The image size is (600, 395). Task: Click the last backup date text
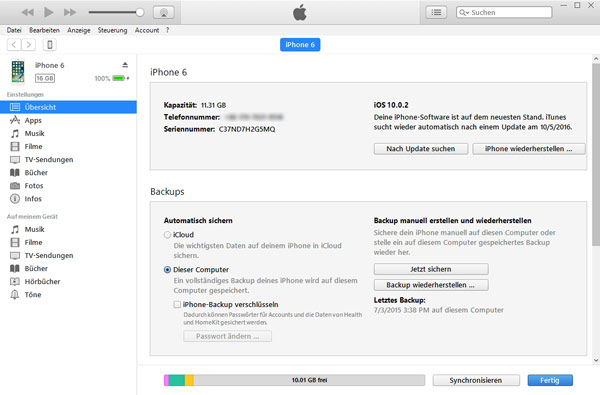click(x=439, y=310)
